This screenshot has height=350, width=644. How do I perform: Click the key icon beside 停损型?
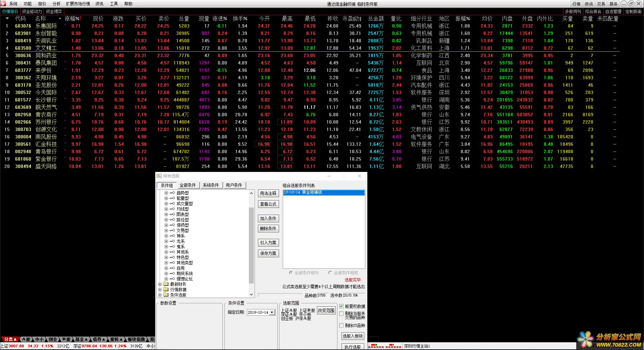172,225
